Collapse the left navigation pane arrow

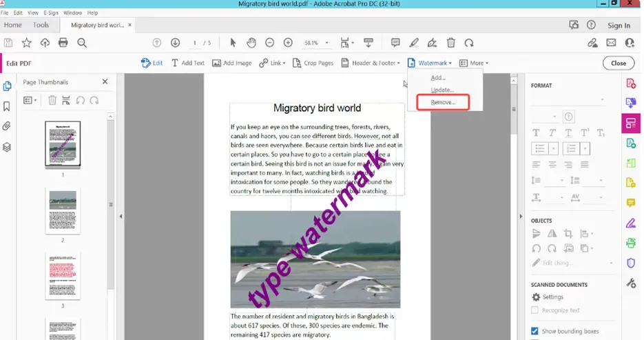click(121, 217)
